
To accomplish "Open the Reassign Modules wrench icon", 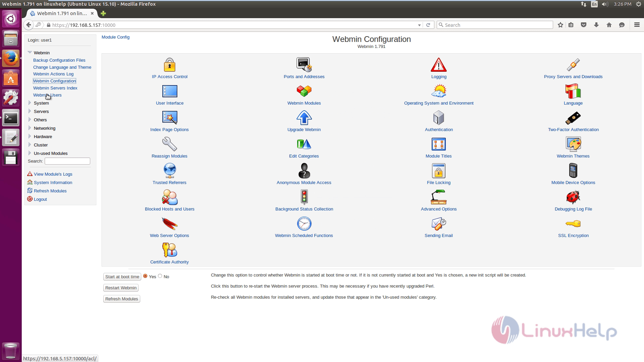I will 169,144.
